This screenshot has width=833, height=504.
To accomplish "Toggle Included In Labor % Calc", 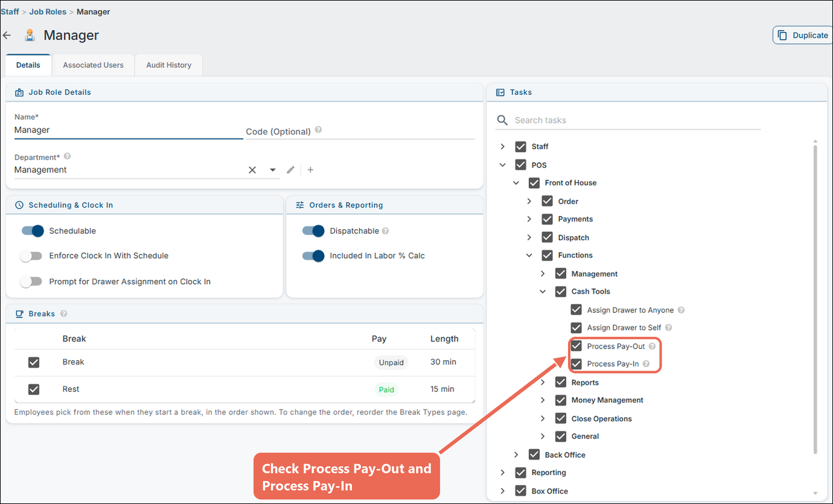I will pos(313,256).
